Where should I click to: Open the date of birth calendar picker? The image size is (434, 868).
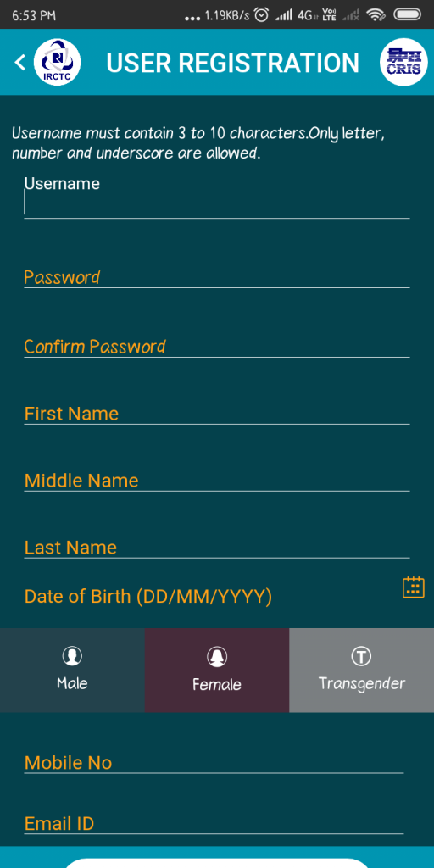413,587
